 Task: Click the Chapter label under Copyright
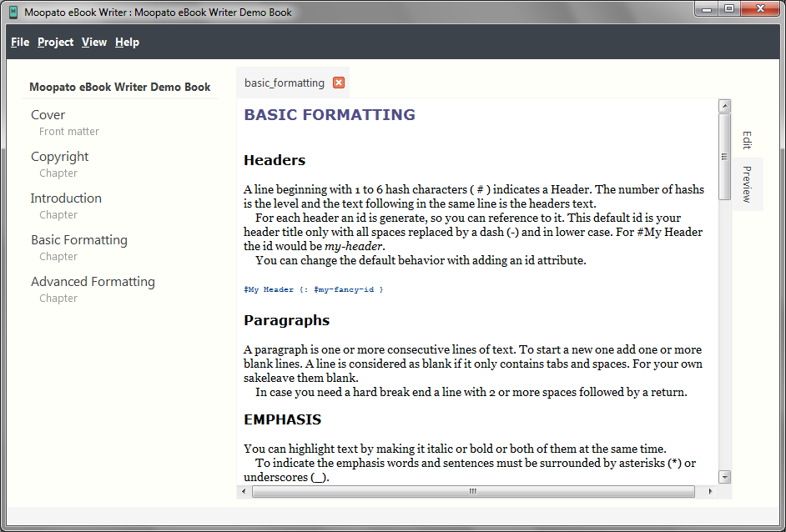click(58, 173)
